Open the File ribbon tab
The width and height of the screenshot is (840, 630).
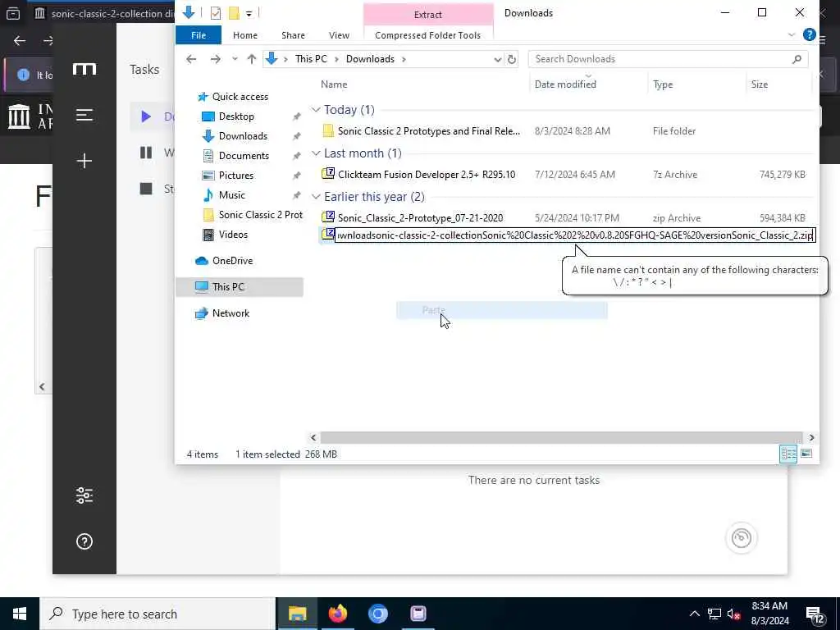[x=199, y=35]
